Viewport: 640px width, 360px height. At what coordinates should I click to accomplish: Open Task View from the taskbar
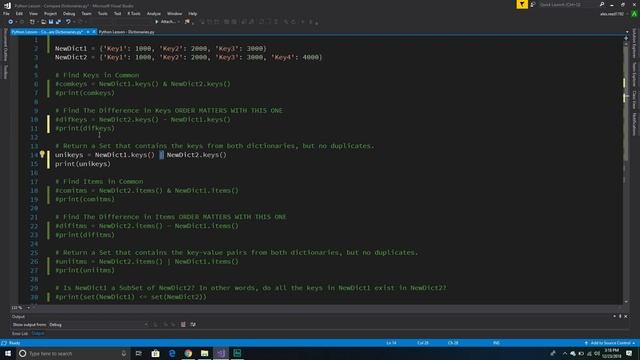tap(139, 353)
